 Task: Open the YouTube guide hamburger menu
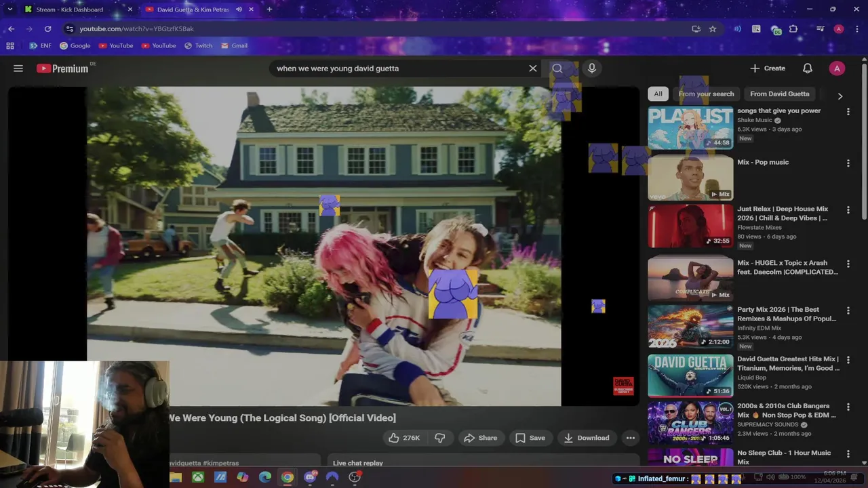[18, 68]
